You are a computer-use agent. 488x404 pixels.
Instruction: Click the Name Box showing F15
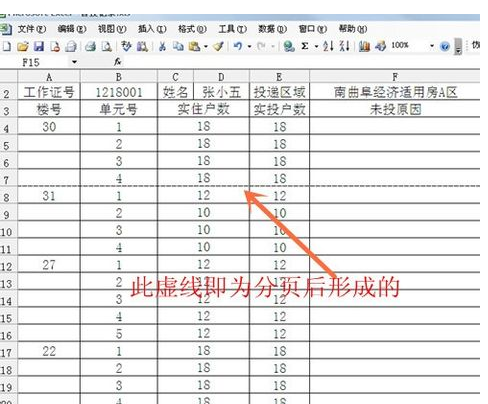pyautogui.click(x=40, y=62)
